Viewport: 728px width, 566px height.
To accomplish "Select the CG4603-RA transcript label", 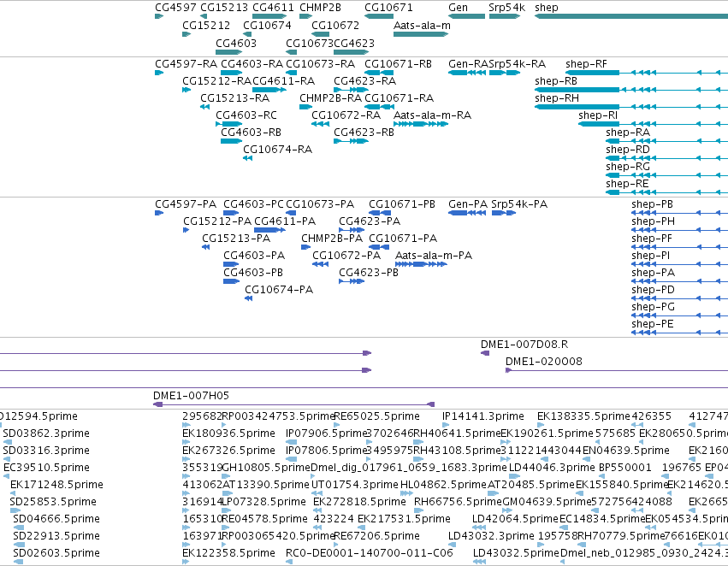I will click(x=252, y=64).
